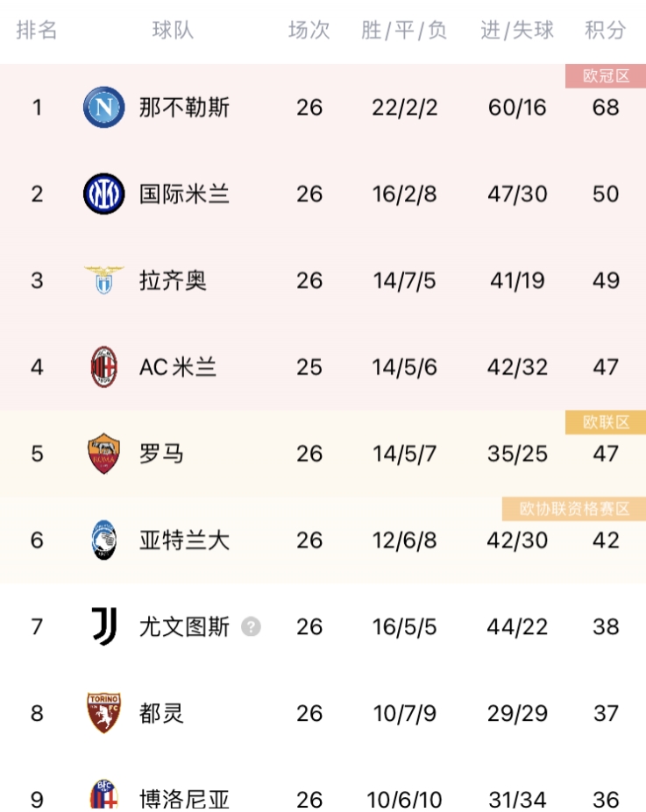Tap the 欧协联资格赛区 zone tag
Screen dimensions: 646x812
(x=574, y=509)
